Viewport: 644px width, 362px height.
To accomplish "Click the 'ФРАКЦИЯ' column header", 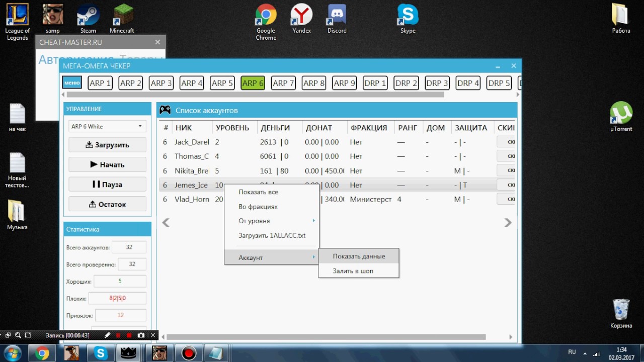I will click(369, 128).
